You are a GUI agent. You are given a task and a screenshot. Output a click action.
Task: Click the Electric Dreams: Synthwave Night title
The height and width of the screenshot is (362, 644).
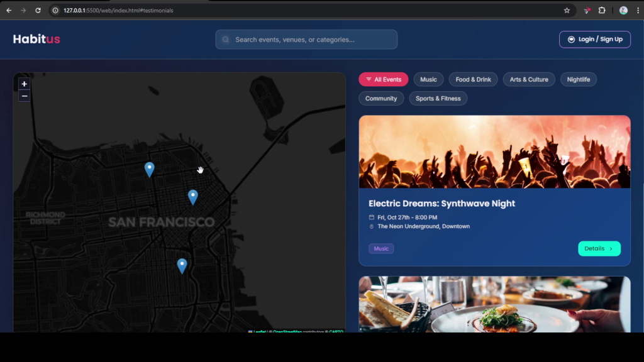(442, 204)
